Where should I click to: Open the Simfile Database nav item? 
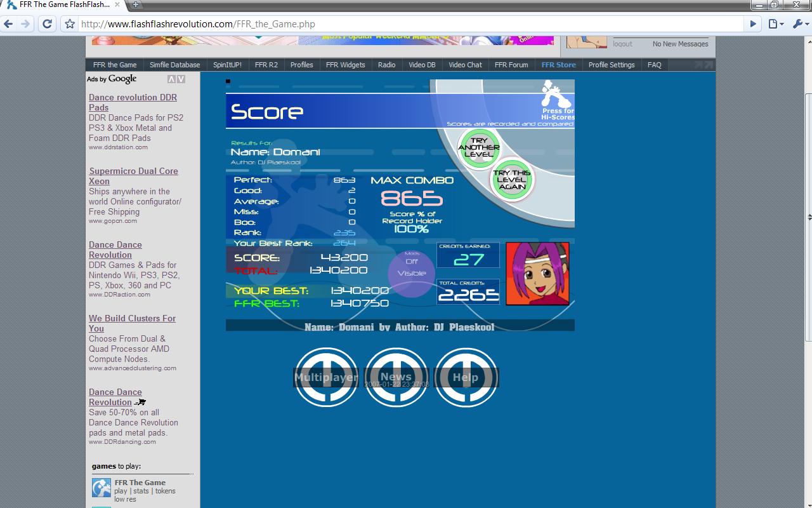(x=174, y=65)
